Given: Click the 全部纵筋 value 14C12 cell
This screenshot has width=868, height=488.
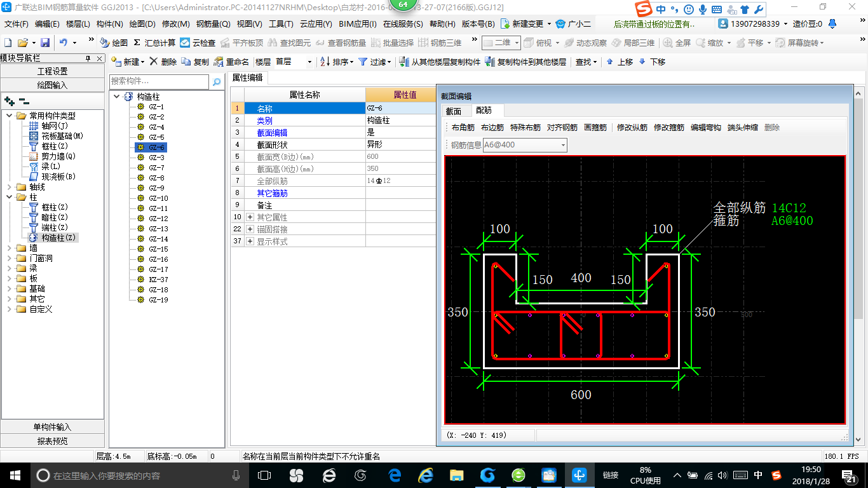Looking at the screenshot, I should [x=401, y=181].
